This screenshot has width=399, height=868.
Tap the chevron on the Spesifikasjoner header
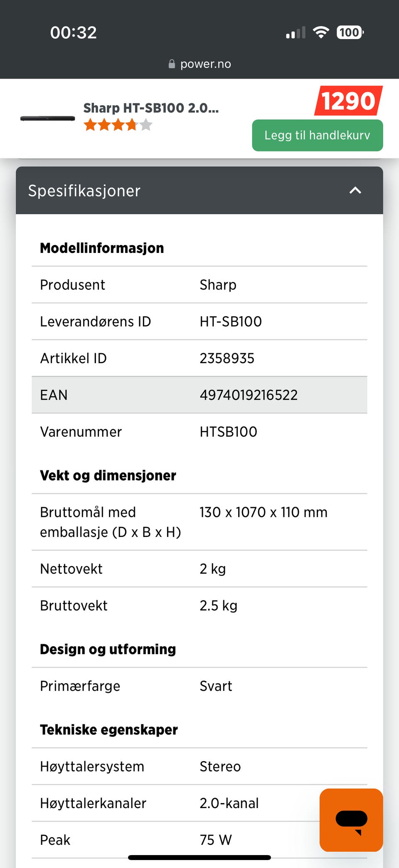[x=355, y=190]
